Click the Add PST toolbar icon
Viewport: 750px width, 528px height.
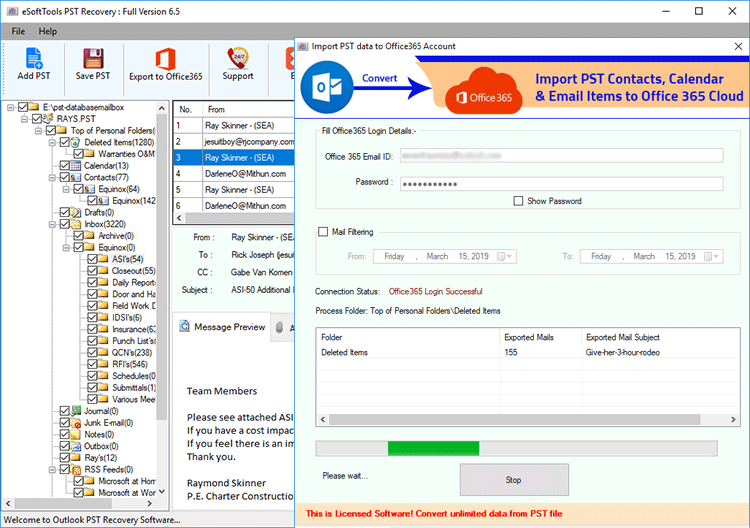point(33,58)
